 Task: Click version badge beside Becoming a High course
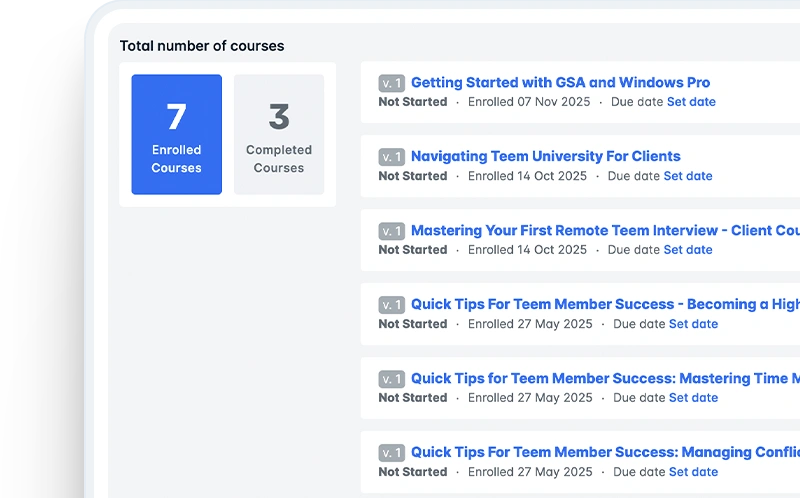pos(391,306)
